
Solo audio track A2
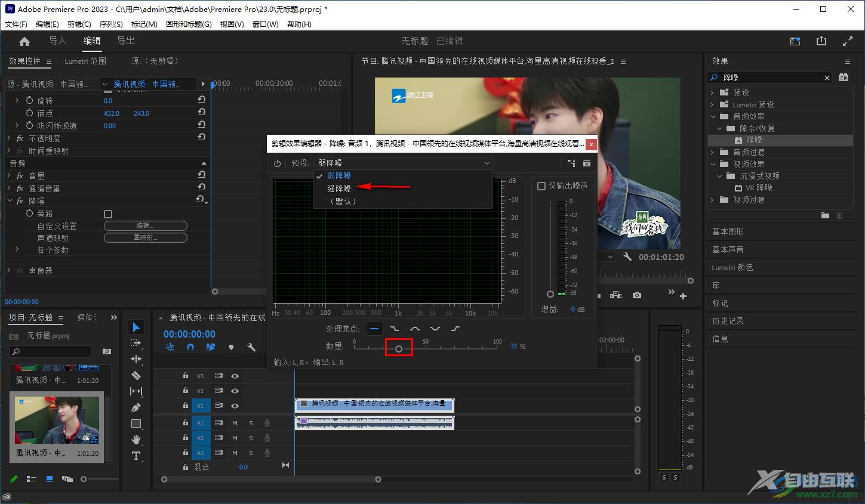(251, 438)
